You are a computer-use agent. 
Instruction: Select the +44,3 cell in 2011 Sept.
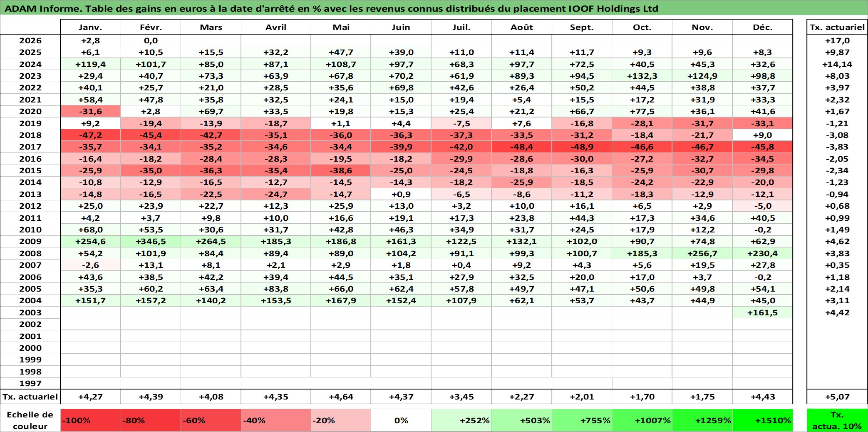[582, 218]
